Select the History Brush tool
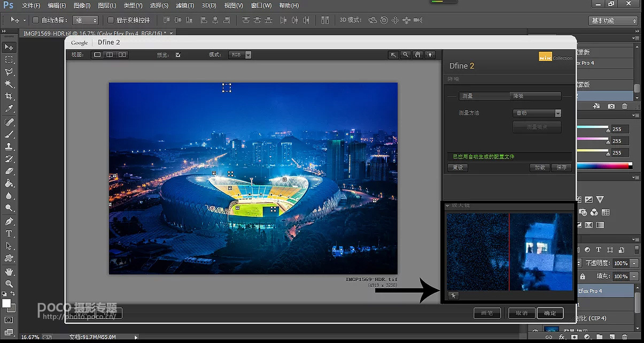This screenshot has width=644, height=343. click(x=9, y=159)
